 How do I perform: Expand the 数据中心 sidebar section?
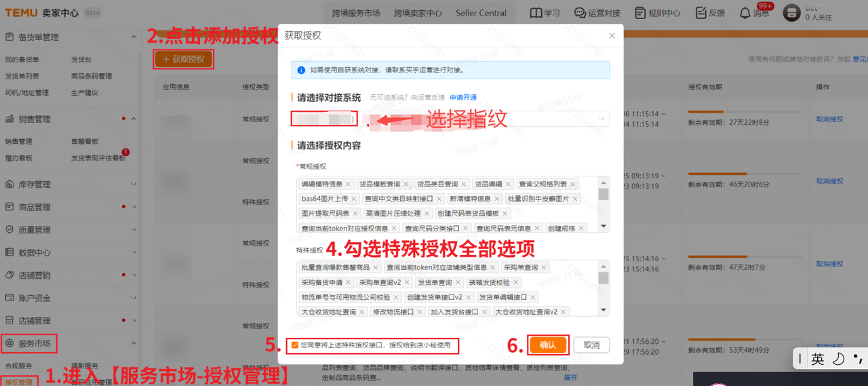(134, 252)
